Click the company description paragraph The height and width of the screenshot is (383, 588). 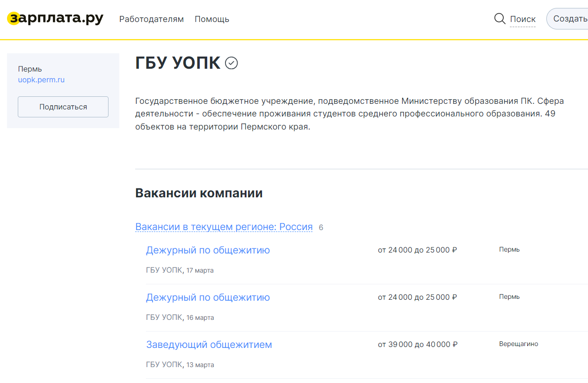tap(349, 114)
